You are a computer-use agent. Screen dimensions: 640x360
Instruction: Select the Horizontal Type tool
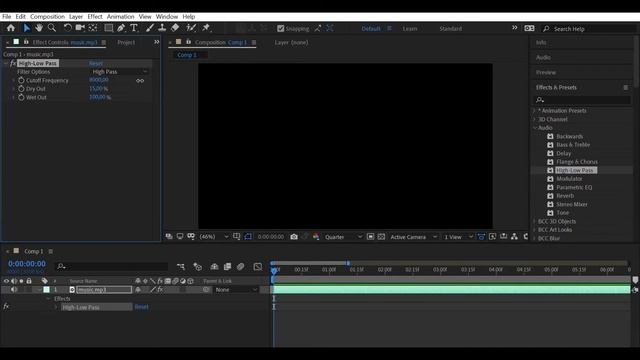pyautogui.click(x=133, y=28)
